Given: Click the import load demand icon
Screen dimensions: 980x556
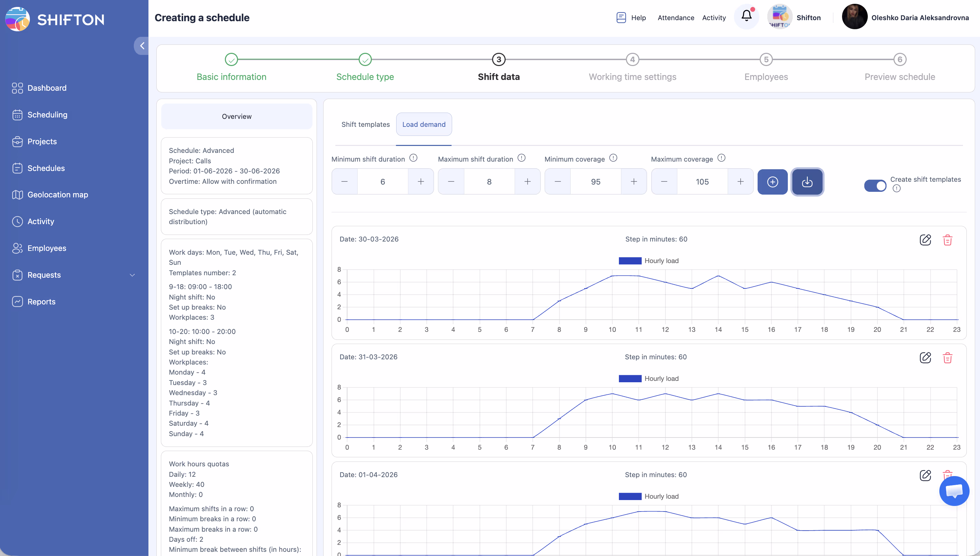Looking at the screenshot, I should (807, 182).
